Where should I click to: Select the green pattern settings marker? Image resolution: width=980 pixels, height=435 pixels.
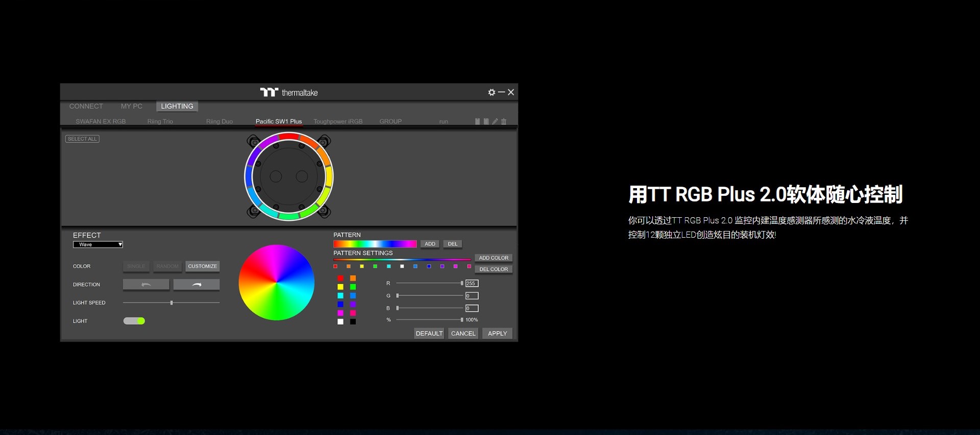point(375,266)
